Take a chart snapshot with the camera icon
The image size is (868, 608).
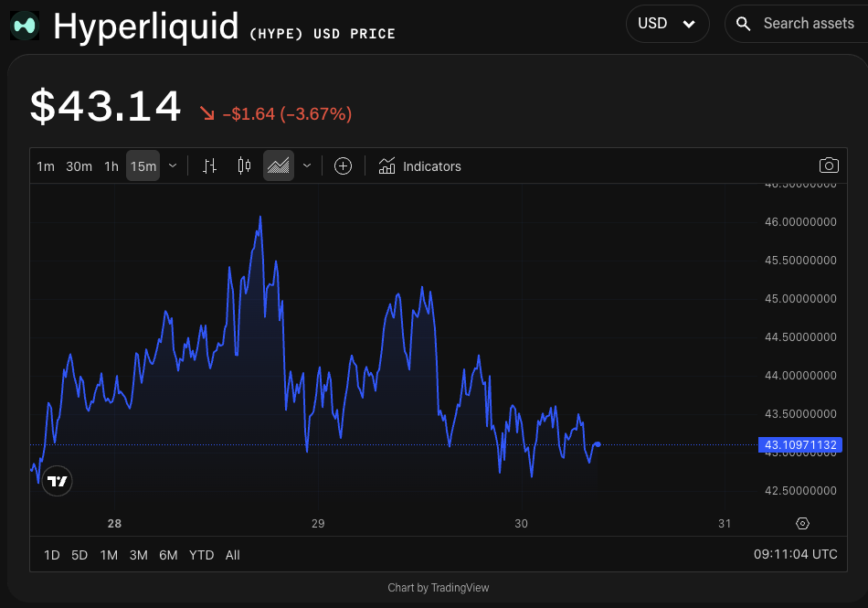(829, 165)
